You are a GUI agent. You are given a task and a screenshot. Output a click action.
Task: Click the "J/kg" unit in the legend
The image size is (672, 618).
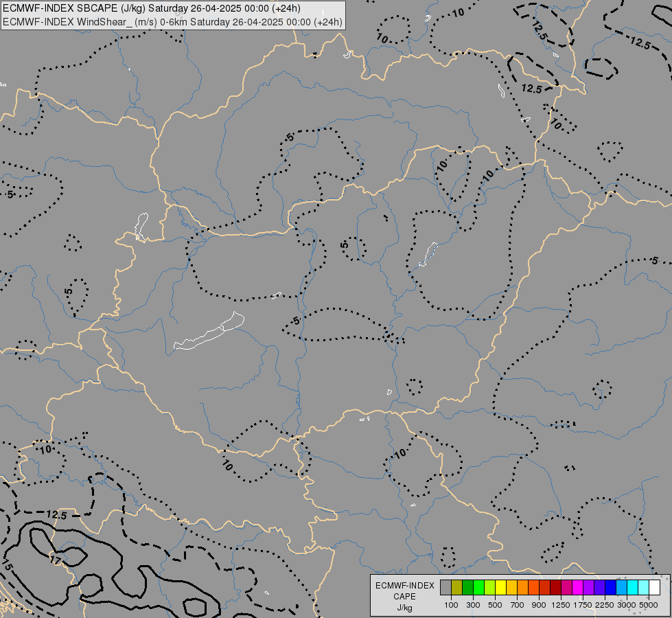point(404,608)
